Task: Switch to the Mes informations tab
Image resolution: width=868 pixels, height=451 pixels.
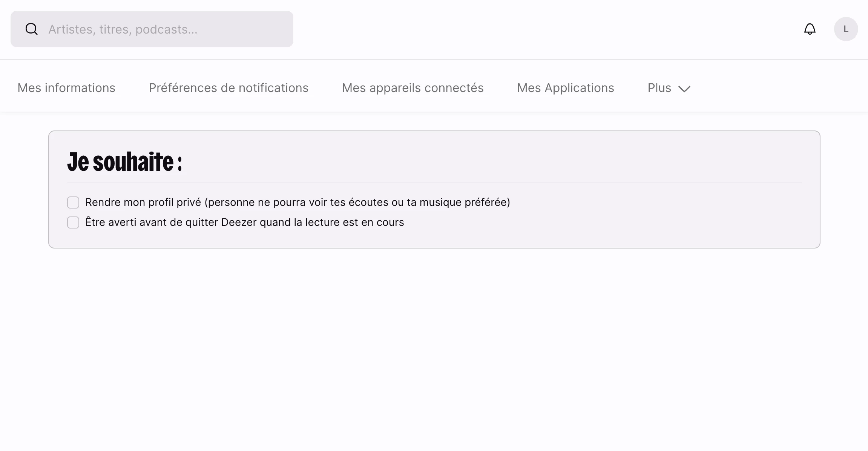Action: click(x=66, y=88)
